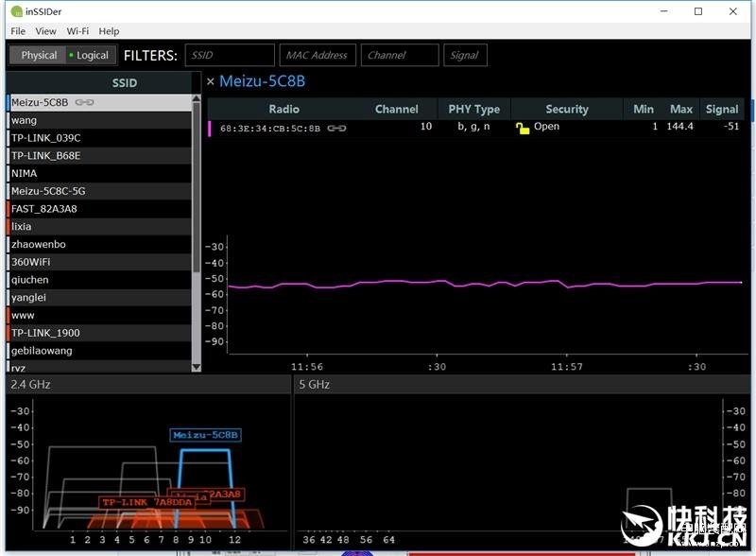Switch to Logical view mode
756x556 pixels.
91,55
